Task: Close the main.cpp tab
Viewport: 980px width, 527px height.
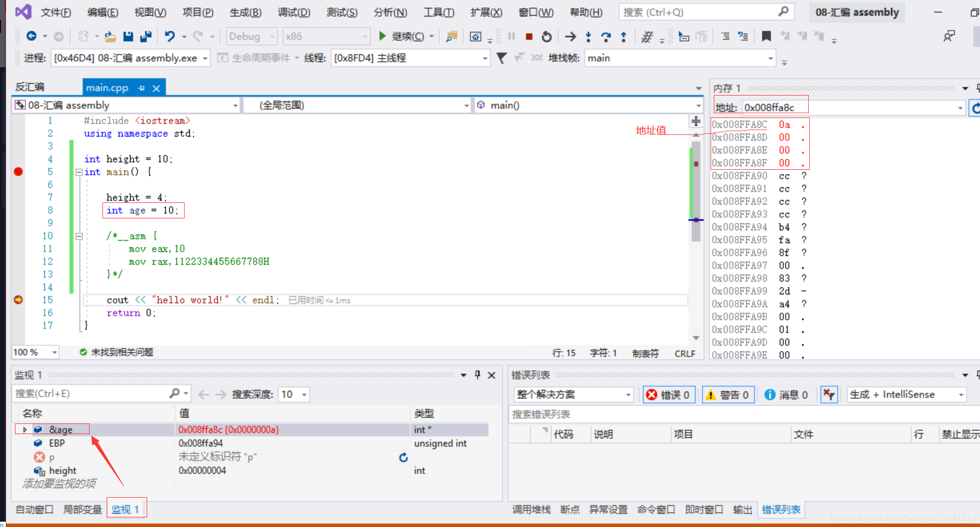Action: [x=156, y=88]
